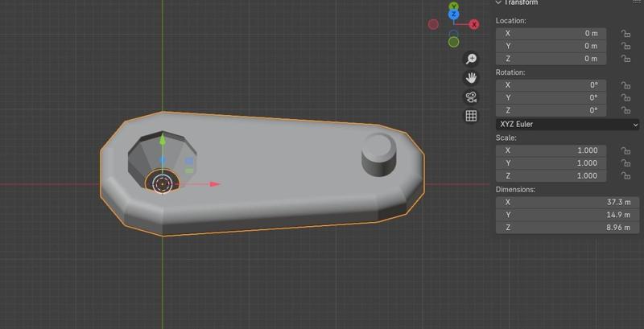Click the negative Y green gizmo circle
Screen dimensions: 644x329
453,42
